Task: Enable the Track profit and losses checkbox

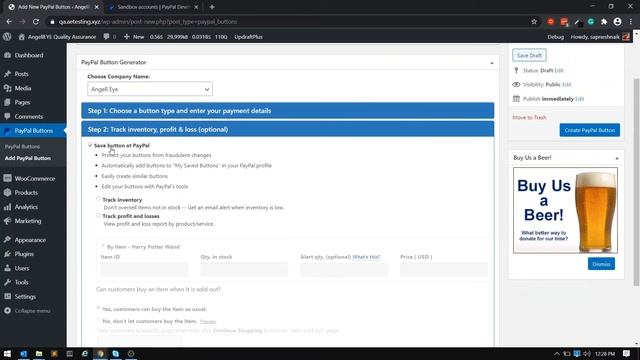Action: pyautogui.click(x=98, y=216)
